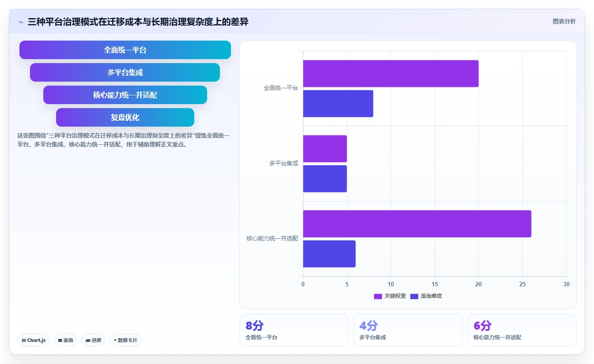594x364 pixels.
Task: Open the 4分 多平台集成 data card
Action: (408, 330)
